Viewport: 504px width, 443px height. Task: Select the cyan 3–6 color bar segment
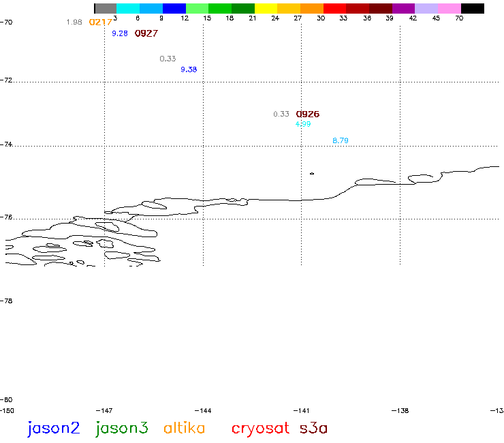click(x=128, y=8)
